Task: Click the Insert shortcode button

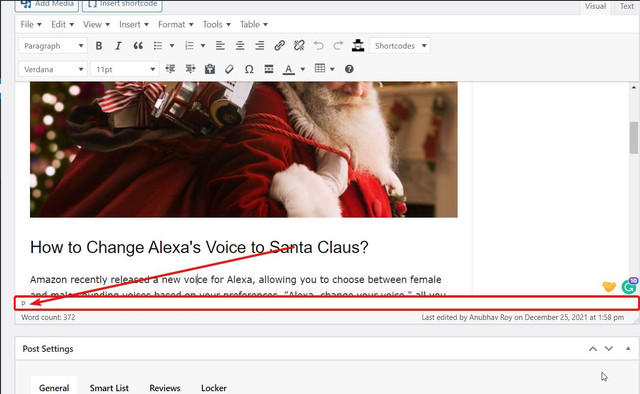Action: tap(122, 4)
